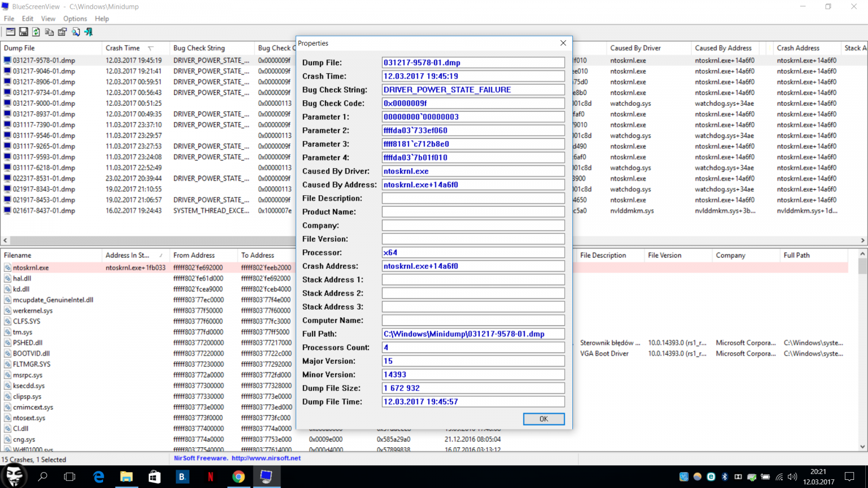Copy selected items using toolbar icon
Screen dimensions: 868x488
click(x=49, y=32)
